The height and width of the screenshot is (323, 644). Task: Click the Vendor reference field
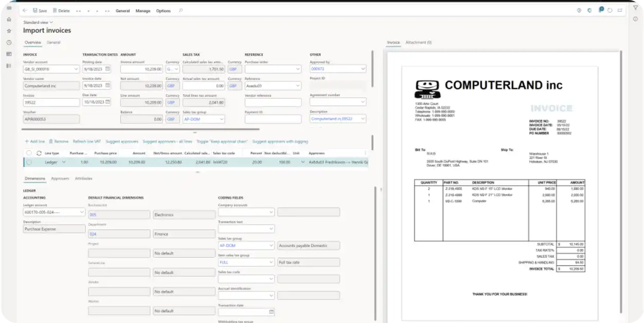tap(273, 102)
